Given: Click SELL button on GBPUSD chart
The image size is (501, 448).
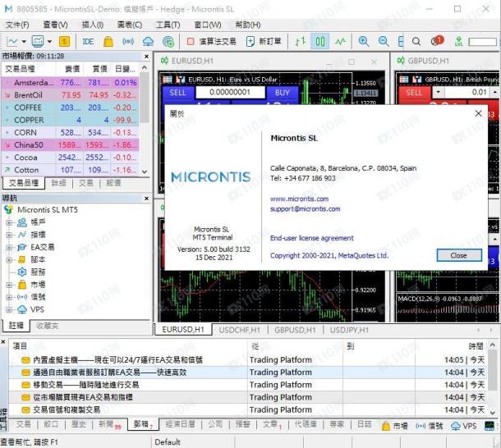Looking at the screenshot, I should click(413, 93).
